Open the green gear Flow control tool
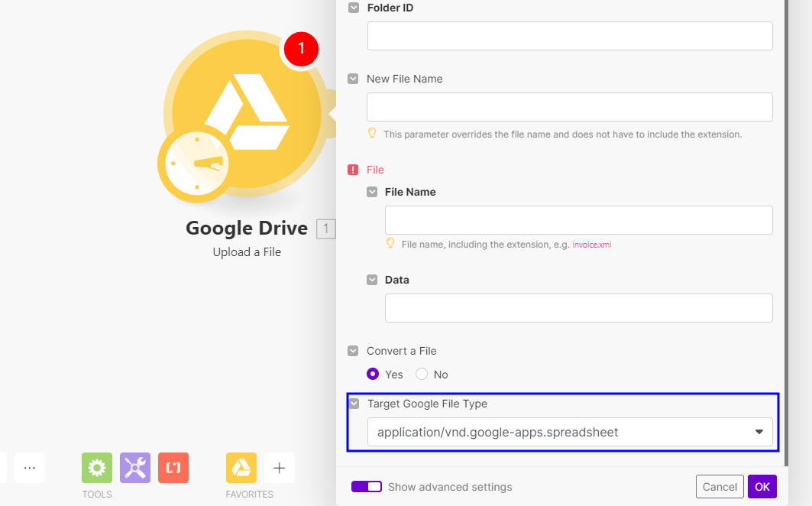The image size is (812, 506). pyautogui.click(x=97, y=468)
